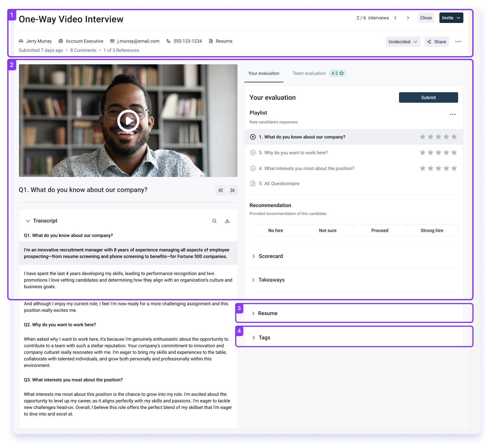Open the Playlist more options menu

(x=453, y=115)
